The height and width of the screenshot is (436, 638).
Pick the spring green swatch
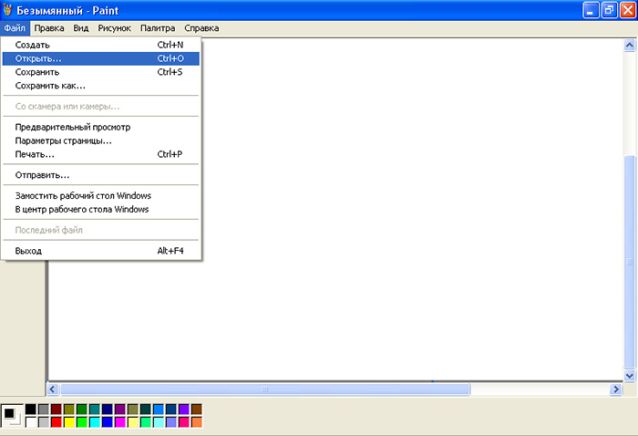tap(145, 422)
